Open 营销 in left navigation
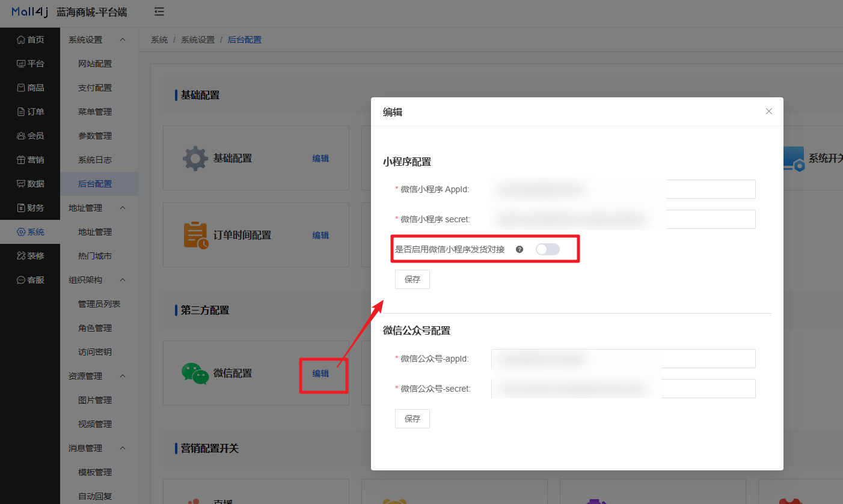The width and height of the screenshot is (843, 504). [30, 160]
